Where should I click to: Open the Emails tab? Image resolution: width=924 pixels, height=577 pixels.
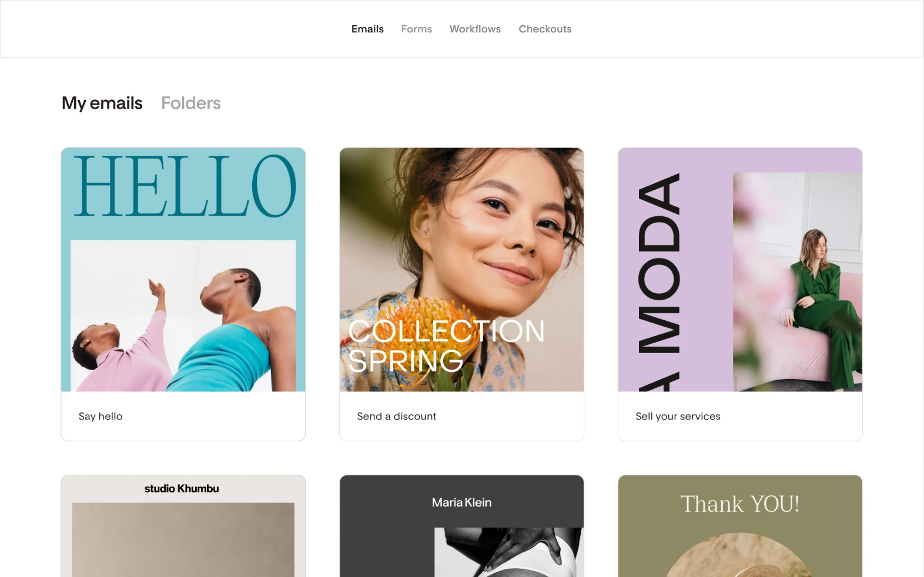point(367,29)
